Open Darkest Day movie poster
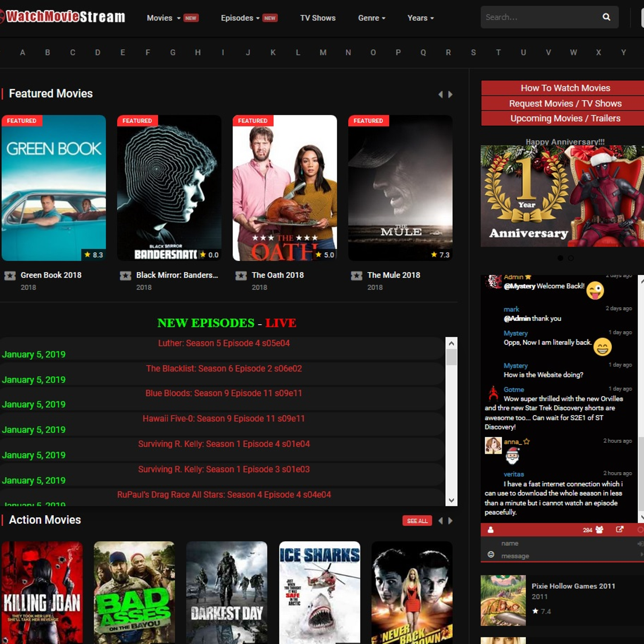644x644 pixels. pyautogui.click(x=227, y=592)
